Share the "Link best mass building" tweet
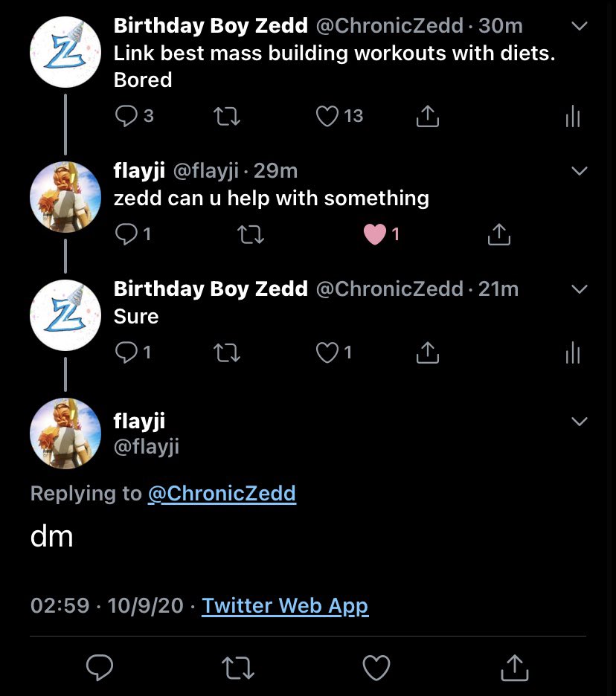This screenshot has width=616, height=696. click(x=427, y=116)
